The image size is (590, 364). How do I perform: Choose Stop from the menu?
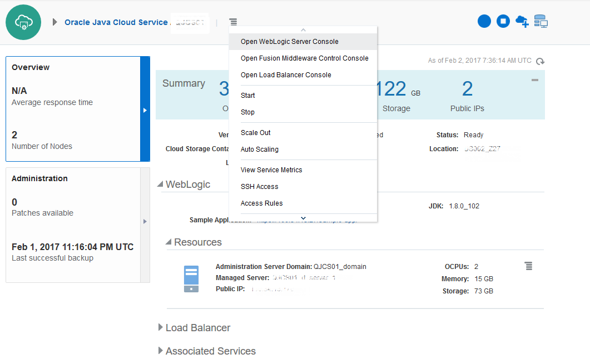303,112
